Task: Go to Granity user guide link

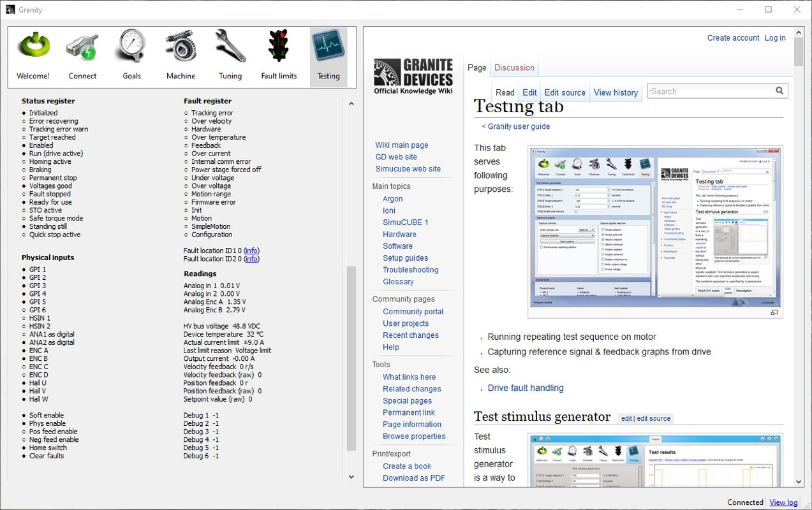Action: coord(519,126)
